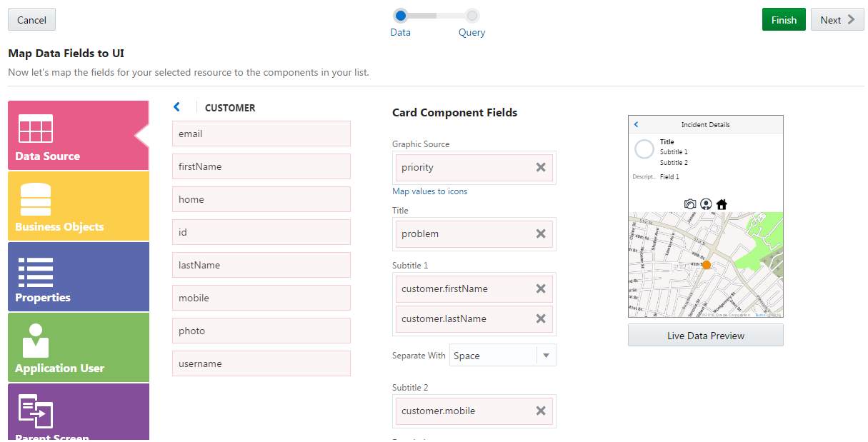Click the user profile icon in the preview
Viewport: 868px width, 442px height.
coord(706,204)
